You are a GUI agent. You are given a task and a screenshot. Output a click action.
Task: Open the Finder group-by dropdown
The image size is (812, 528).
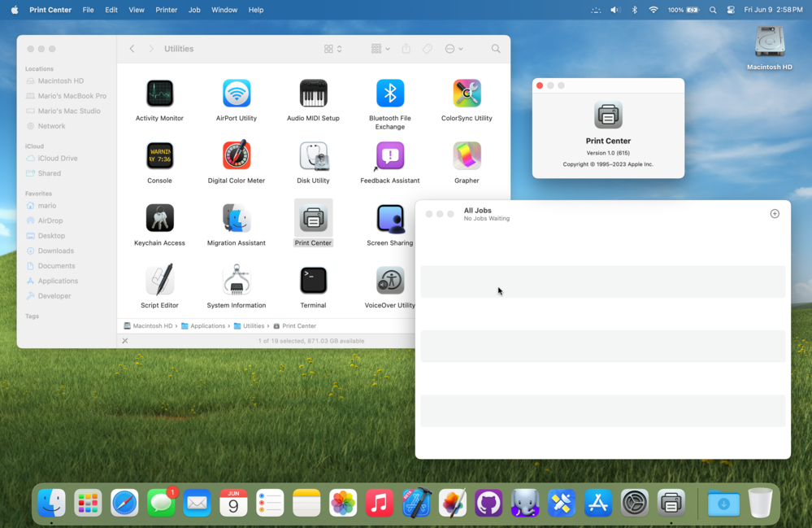[380, 49]
